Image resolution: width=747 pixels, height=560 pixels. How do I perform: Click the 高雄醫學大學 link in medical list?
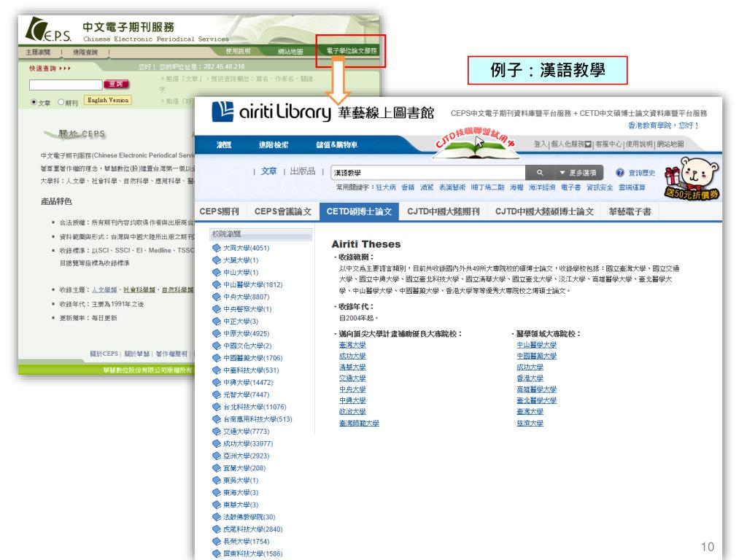[537, 389]
